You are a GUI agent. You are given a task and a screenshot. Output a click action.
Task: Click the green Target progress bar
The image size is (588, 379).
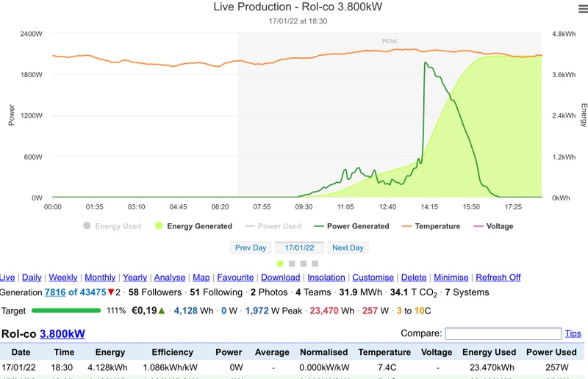click(65, 311)
